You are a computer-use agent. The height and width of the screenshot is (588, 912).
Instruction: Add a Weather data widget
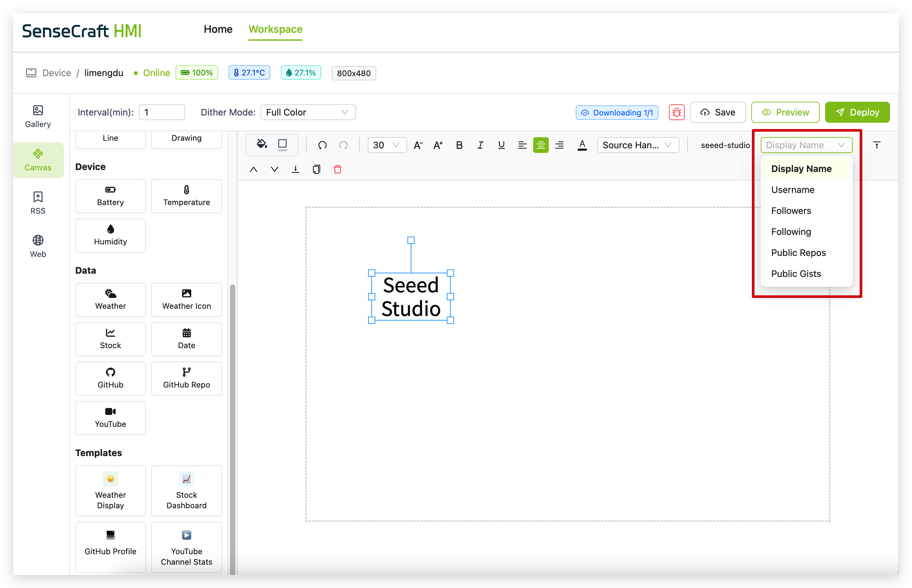tap(110, 300)
